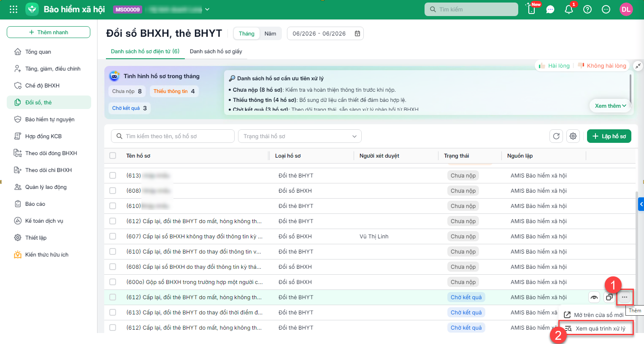
Task: Click the calendar icon in date range
Action: [357, 33]
